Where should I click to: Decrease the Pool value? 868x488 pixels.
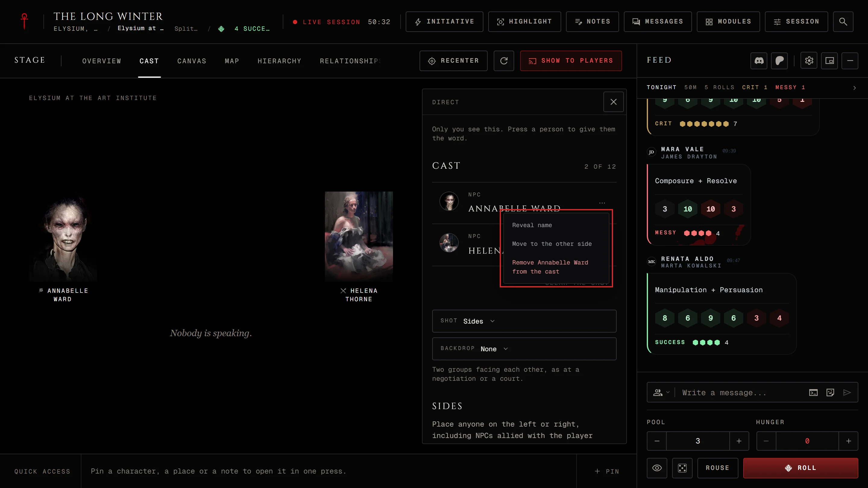657,441
